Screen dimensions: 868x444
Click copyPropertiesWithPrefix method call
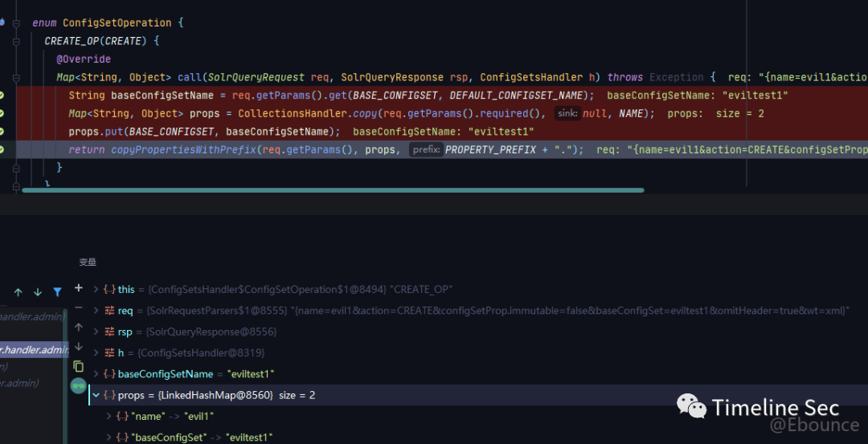(184, 149)
